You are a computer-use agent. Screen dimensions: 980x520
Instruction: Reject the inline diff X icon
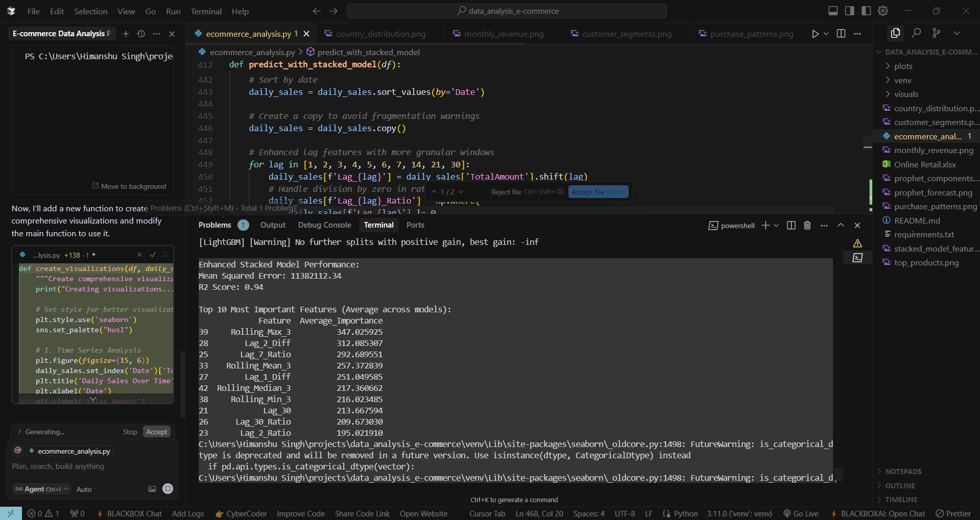pos(139,255)
